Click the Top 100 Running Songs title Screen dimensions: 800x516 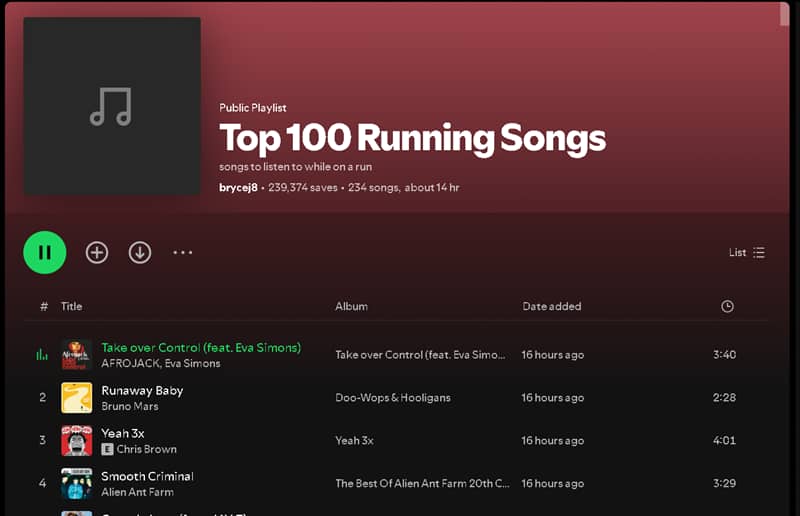coord(412,138)
